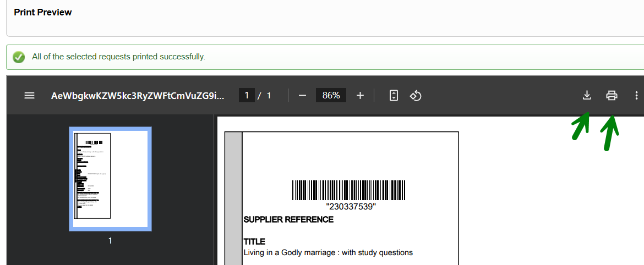
Task: Rotate the PDF counterclockwise
Action: coord(416,96)
